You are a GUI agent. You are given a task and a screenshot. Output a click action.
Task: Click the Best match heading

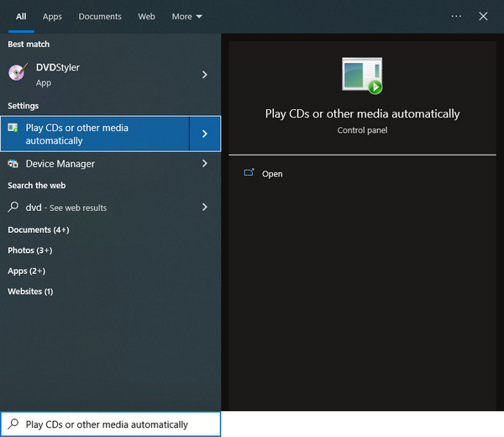coord(29,44)
